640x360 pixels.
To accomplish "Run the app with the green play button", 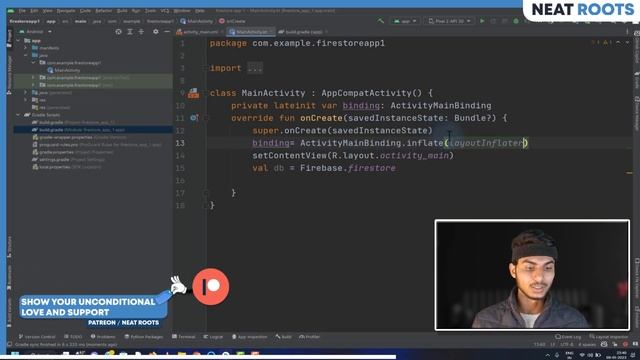I will (482, 21).
